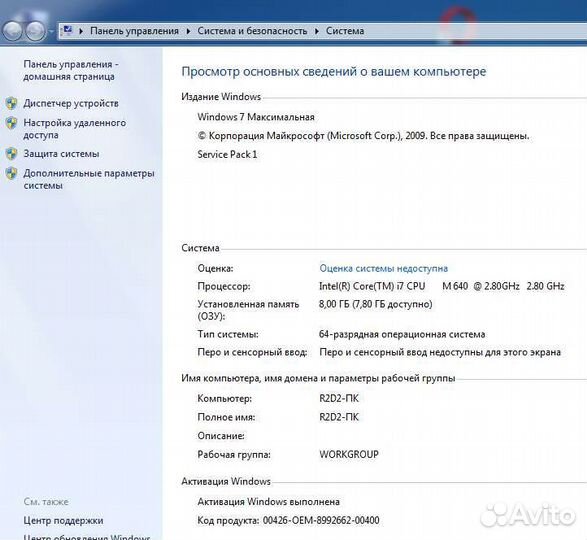Image resolution: width=587 pixels, height=540 pixels.
Task: Click R2D2-ПК value next to Полное имя
Action: pos(339,417)
